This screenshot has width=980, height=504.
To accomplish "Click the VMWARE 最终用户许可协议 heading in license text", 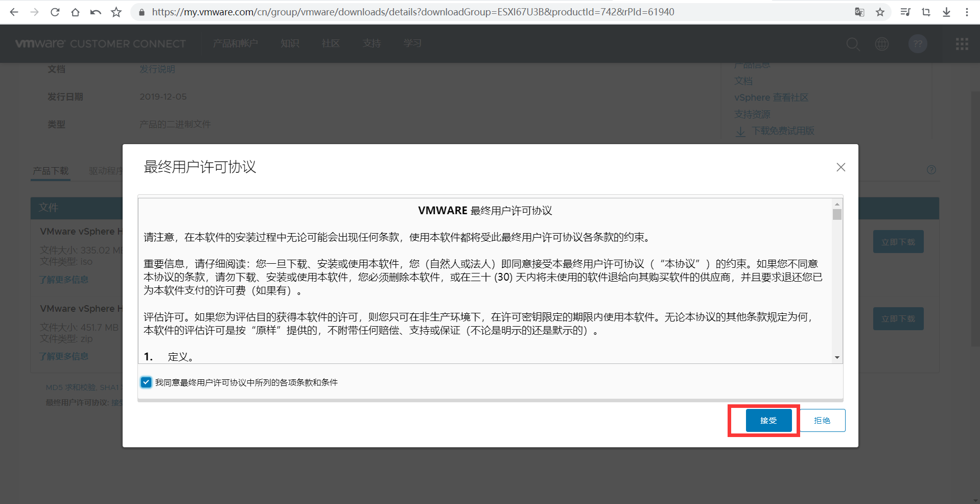I will (485, 211).
